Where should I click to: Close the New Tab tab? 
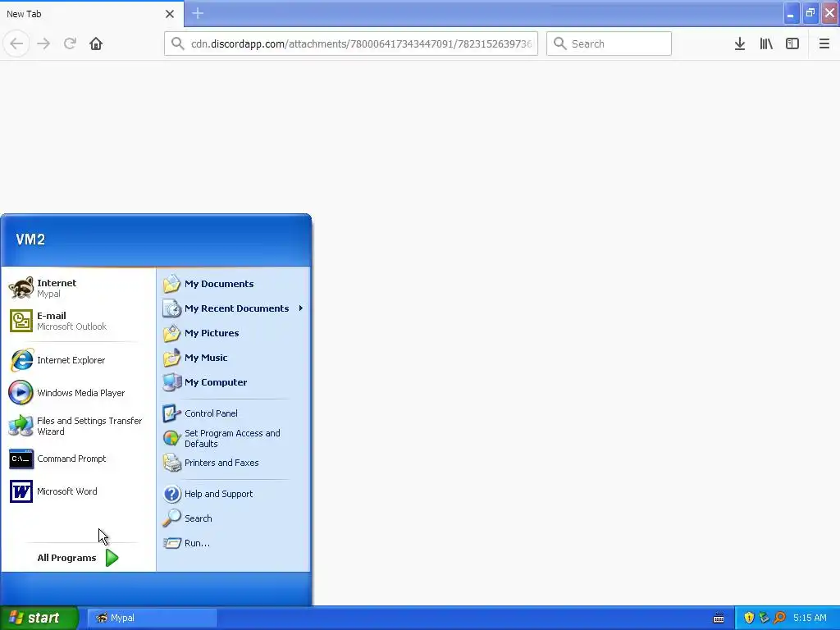pos(170,14)
